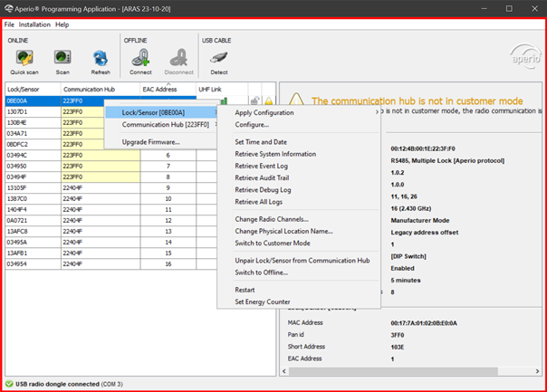Open the File menu
The image size is (547, 392).
point(9,24)
